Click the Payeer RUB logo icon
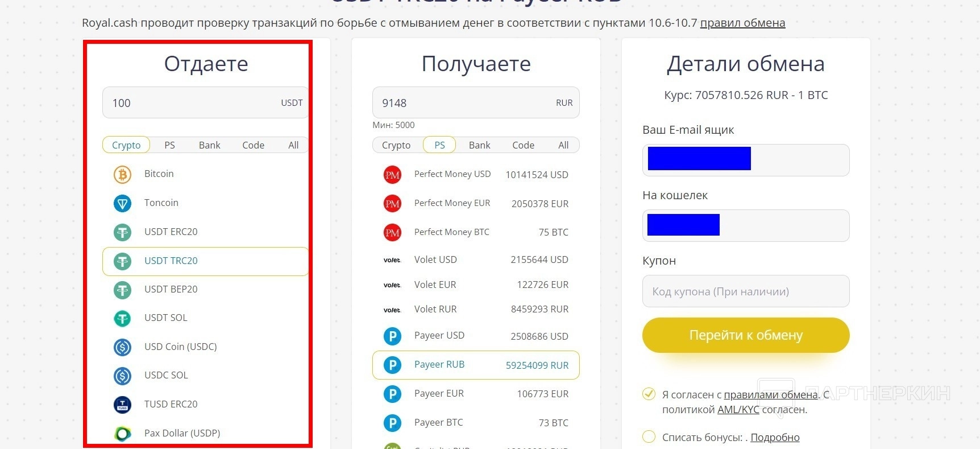The height and width of the screenshot is (449, 980). pos(392,365)
